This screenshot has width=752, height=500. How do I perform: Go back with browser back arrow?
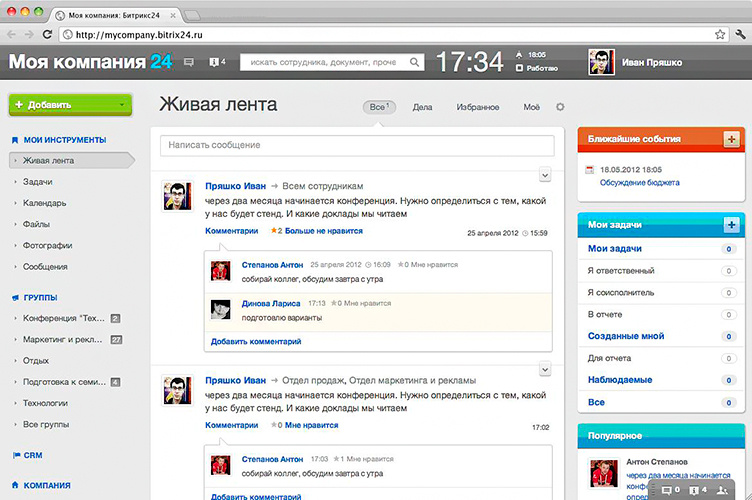[x=12, y=35]
